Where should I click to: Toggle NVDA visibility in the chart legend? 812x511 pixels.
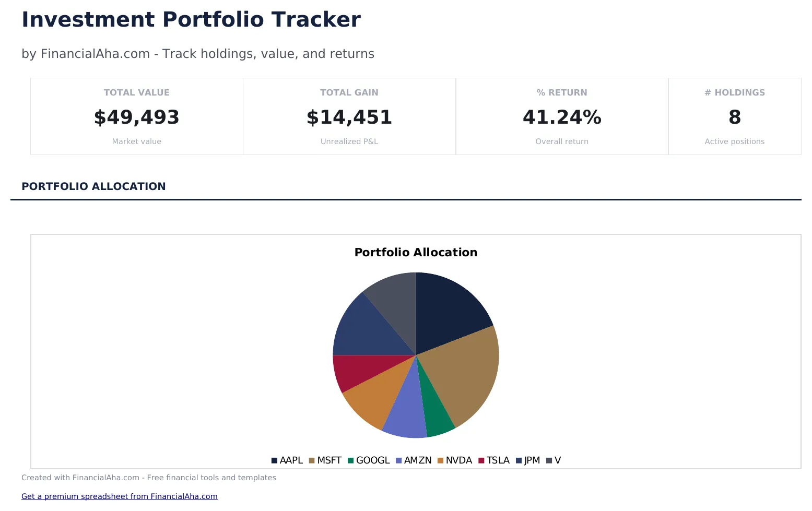(x=453, y=460)
